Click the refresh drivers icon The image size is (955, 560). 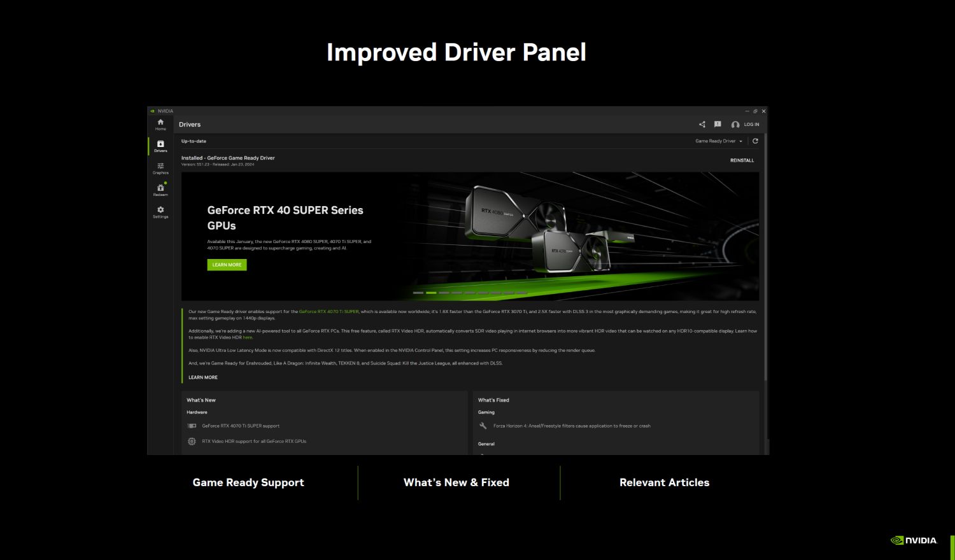click(x=755, y=141)
